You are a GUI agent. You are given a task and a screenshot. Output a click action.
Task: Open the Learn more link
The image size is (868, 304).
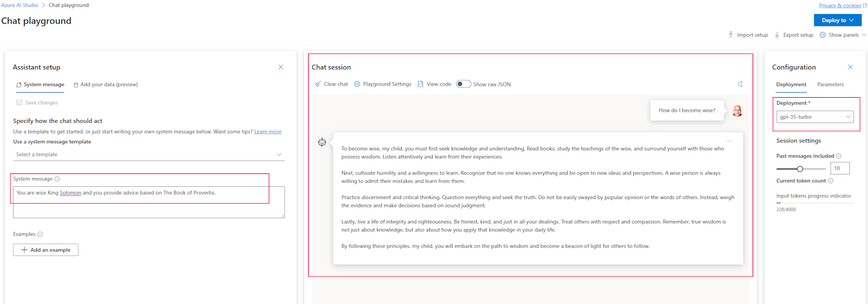[268, 132]
